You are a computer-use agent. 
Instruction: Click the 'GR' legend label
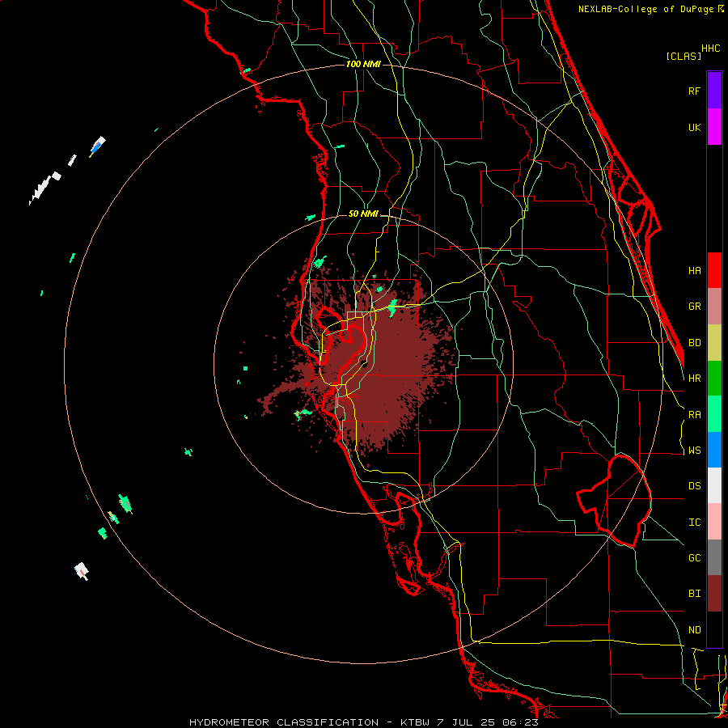[x=694, y=307]
